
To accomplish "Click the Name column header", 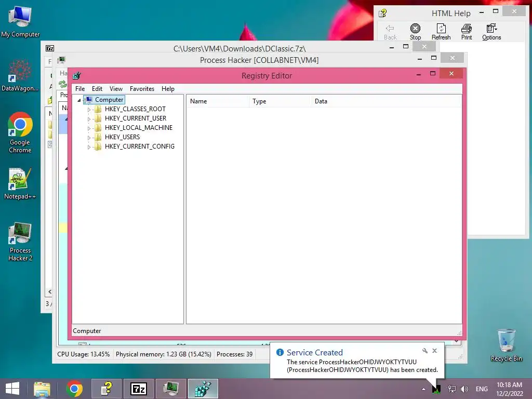I will pos(217,101).
